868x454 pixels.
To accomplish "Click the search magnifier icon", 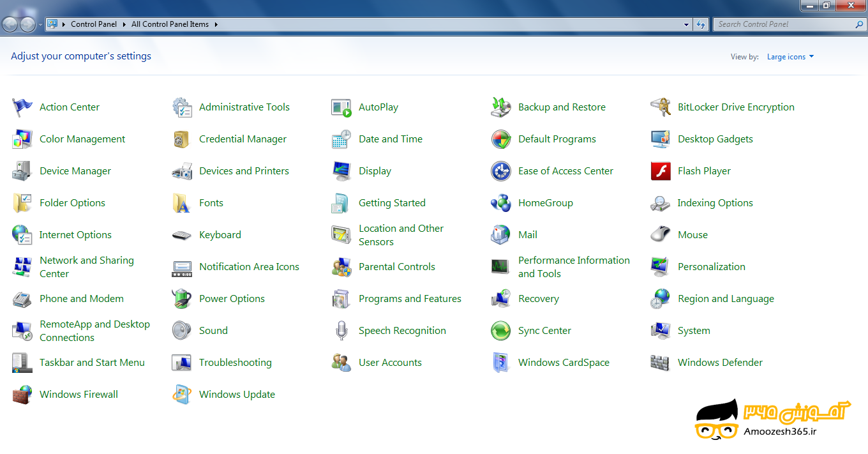I will point(859,24).
